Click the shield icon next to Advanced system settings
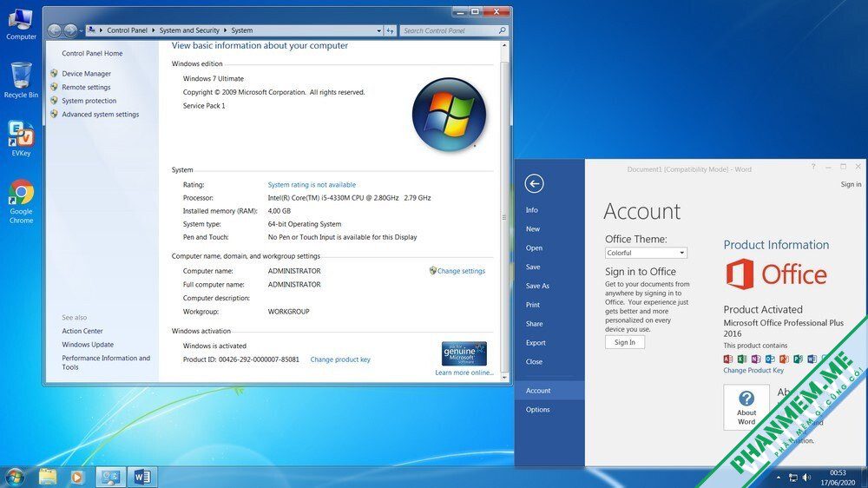The height and width of the screenshot is (488, 868). click(x=54, y=114)
